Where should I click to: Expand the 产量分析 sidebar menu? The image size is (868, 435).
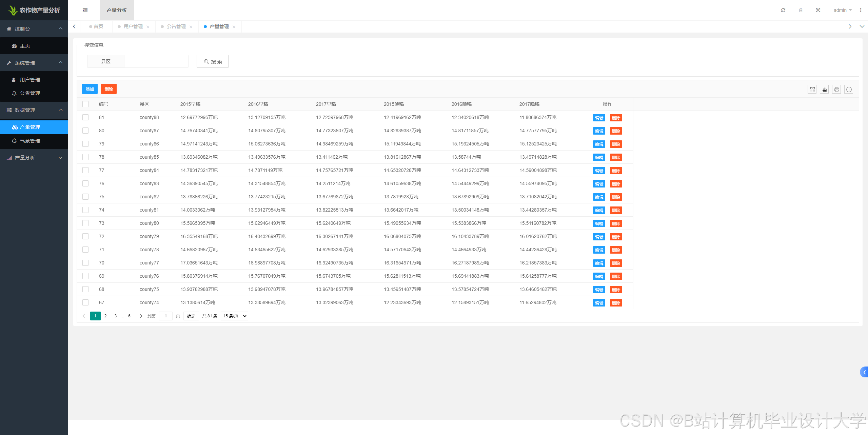click(34, 158)
